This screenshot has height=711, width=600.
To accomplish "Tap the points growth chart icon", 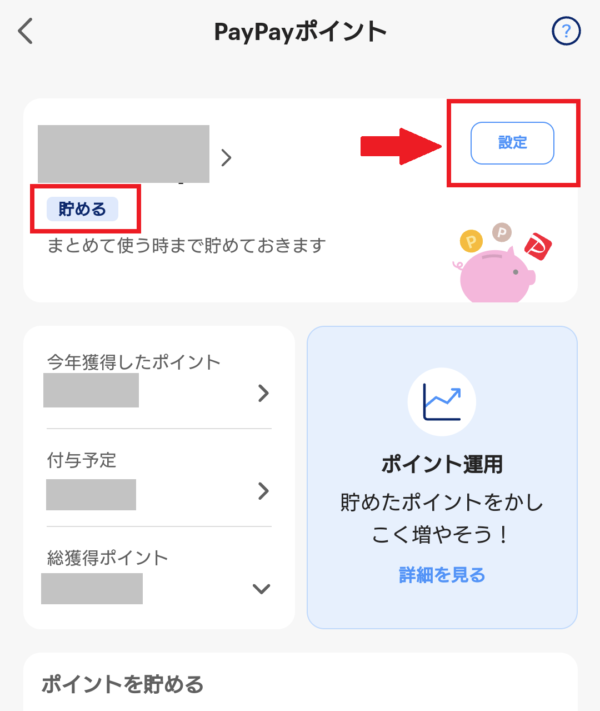I will (442, 401).
